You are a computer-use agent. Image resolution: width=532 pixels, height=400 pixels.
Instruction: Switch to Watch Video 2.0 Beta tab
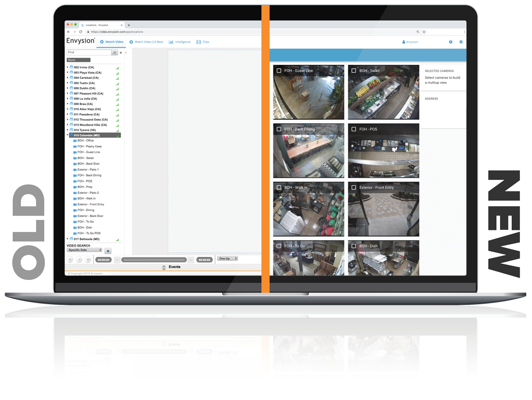tap(146, 42)
